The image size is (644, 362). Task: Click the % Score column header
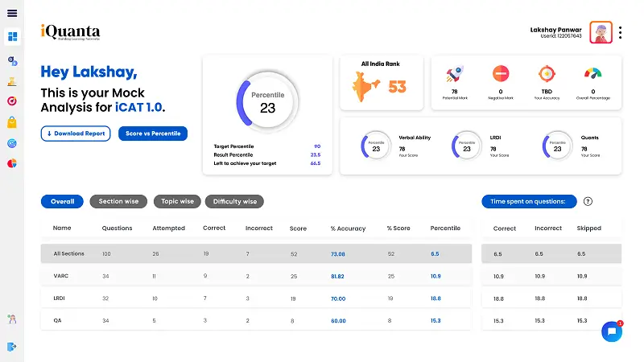[x=398, y=228]
